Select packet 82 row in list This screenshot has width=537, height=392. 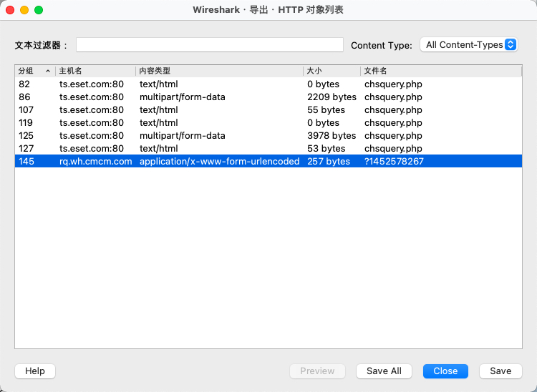pos(215,84)
